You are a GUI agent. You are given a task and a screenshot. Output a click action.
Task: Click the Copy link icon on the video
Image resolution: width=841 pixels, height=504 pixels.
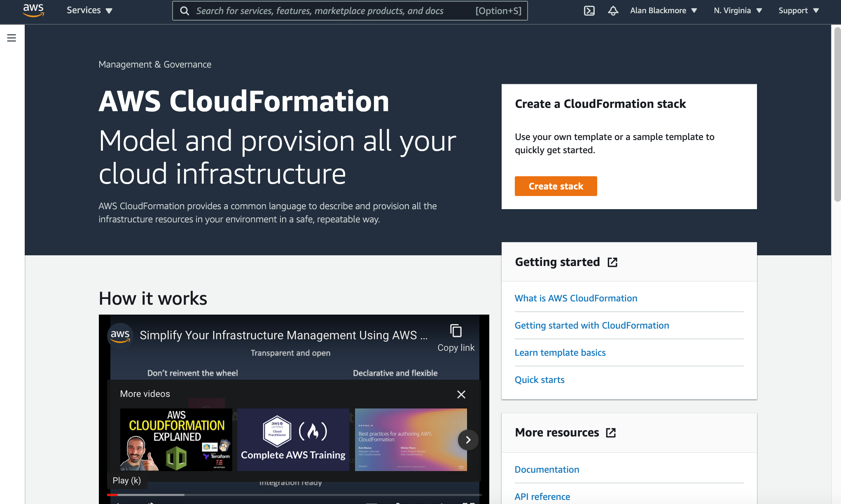[x=456, y=332]
